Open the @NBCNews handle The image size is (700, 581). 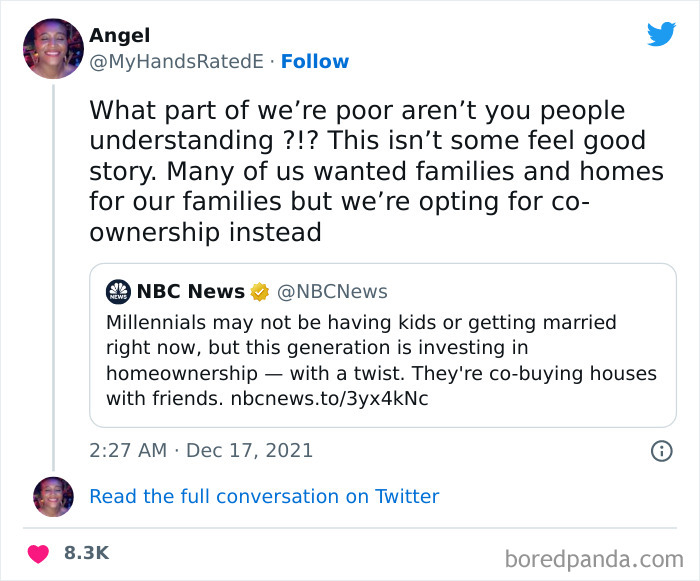[x=331, y=292]
